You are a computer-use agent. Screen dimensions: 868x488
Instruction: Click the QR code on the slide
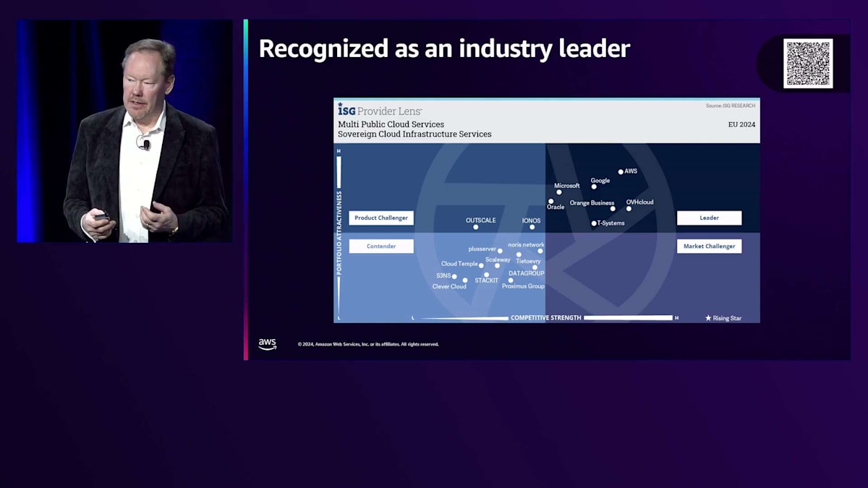(808, 64)
